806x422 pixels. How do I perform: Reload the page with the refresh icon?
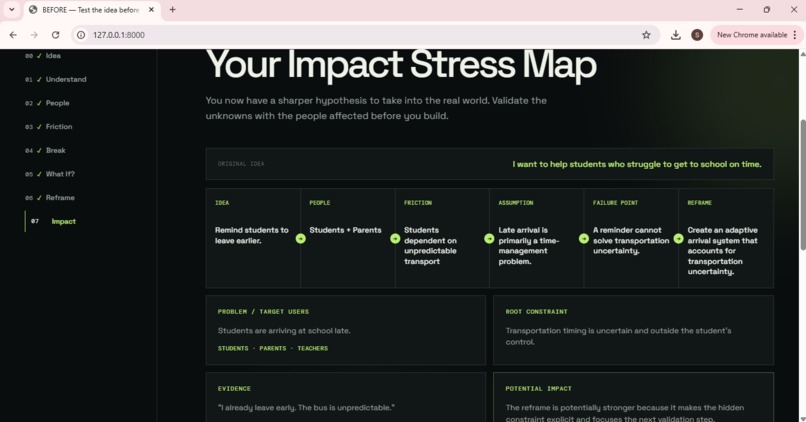point(56,35)
